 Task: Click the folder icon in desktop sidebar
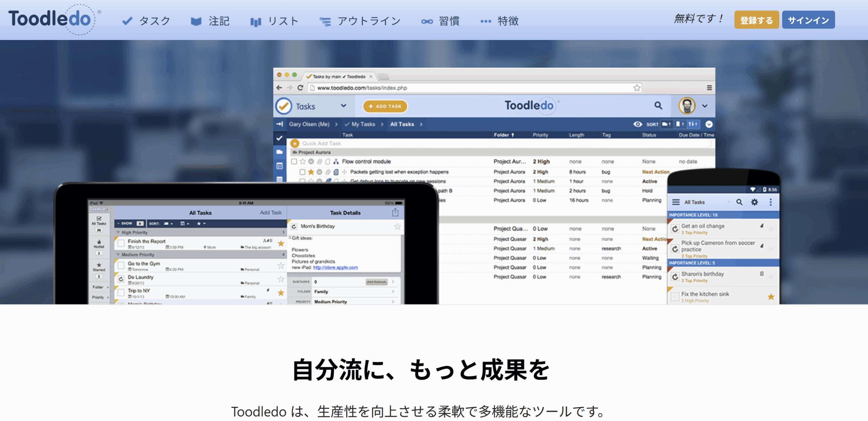[279, 152]
